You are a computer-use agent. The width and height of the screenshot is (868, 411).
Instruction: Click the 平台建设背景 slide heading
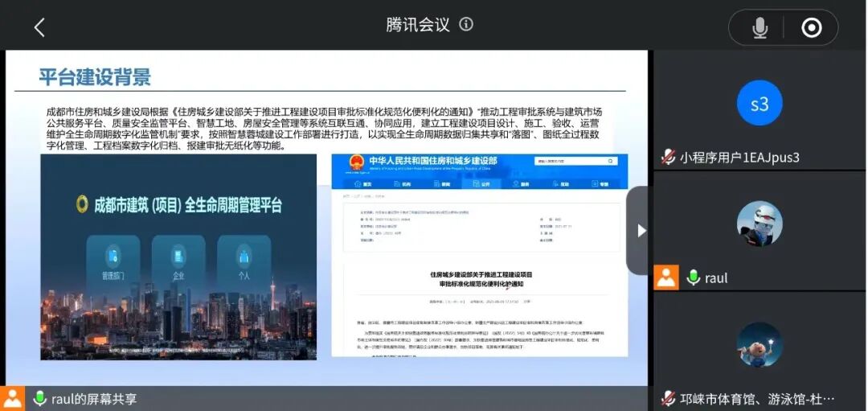coord(95,77)
